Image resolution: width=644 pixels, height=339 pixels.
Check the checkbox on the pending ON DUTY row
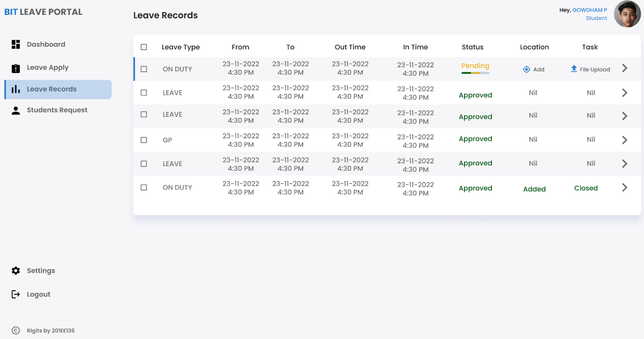click(144, 68)
